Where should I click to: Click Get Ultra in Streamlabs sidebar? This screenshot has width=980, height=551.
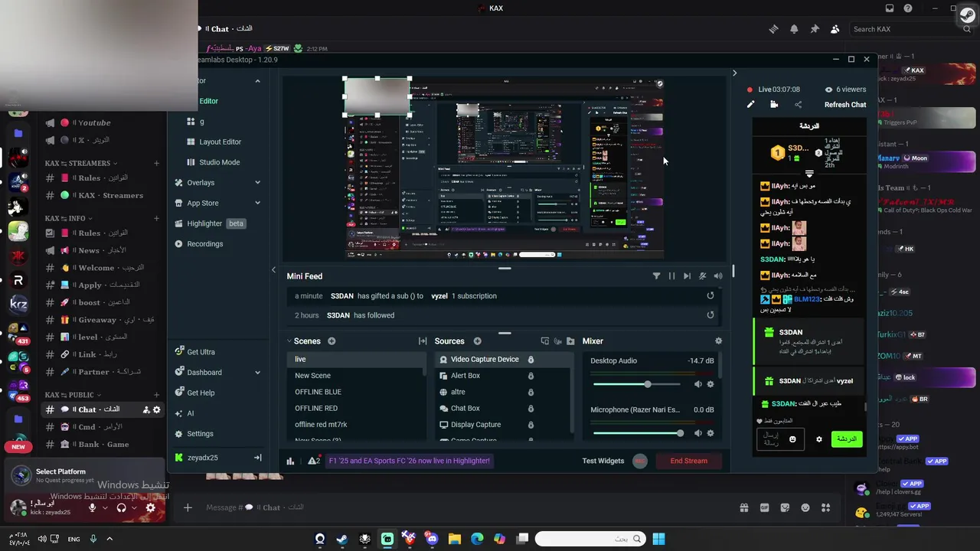pos(201,352)
